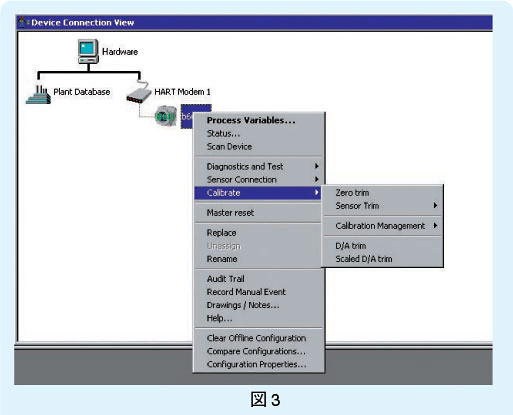Select the Plant Database icon
Screen dimensions: 513x415
38,95
